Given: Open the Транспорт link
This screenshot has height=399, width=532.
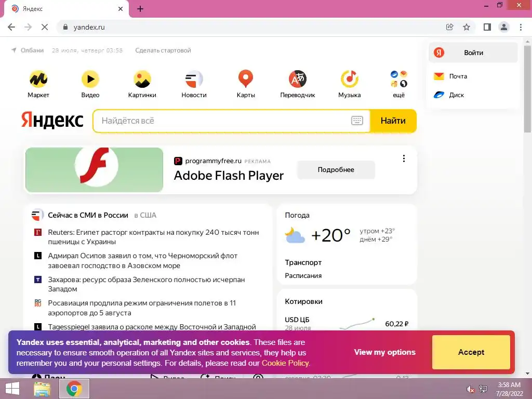Looking at the screenshot, I should click(303, 262).
